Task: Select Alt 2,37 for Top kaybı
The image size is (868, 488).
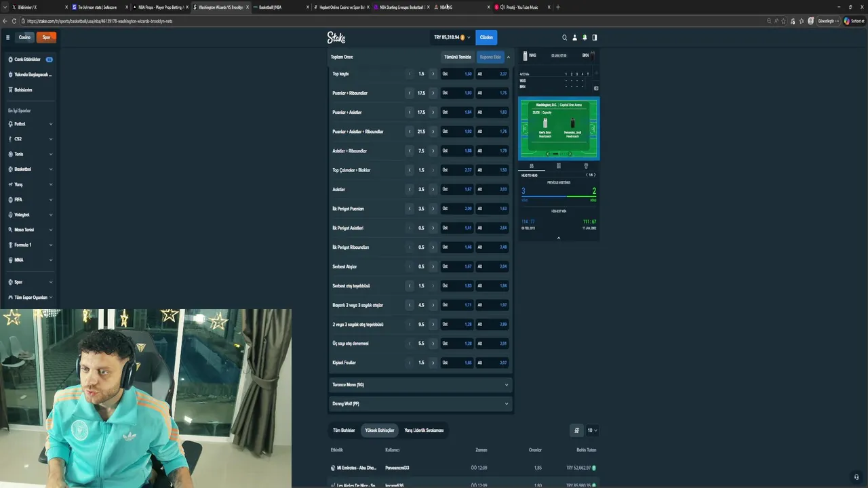Action: pos(492,74)
